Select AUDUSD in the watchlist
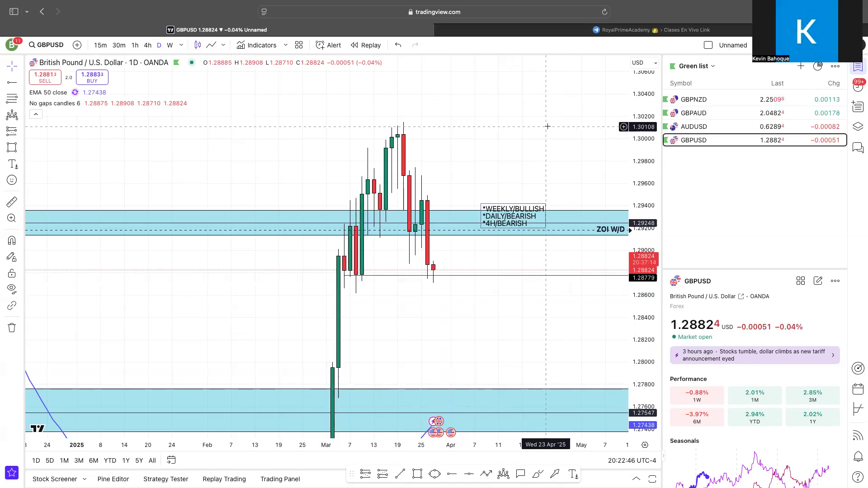Screen dimensions: 868x488 [755, 127]
